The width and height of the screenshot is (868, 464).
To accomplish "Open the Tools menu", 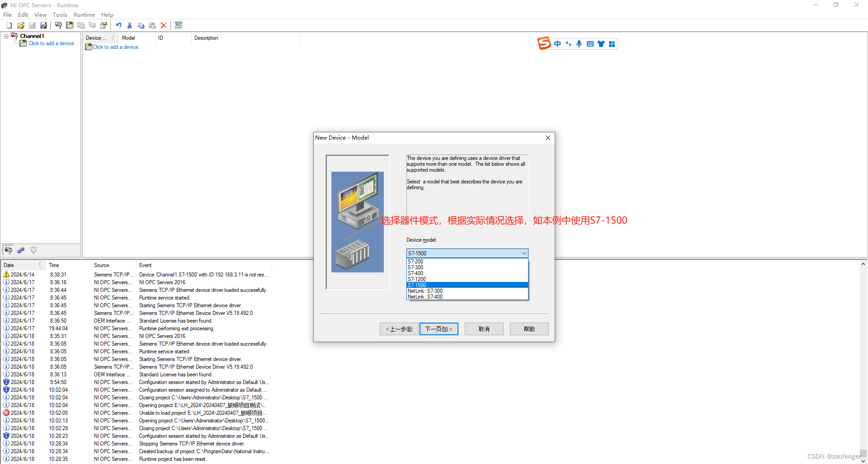I will (60, 14).
